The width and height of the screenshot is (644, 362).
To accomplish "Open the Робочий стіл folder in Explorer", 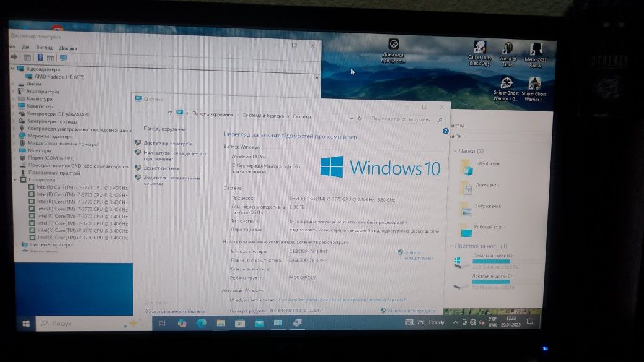I will (480, 230).
